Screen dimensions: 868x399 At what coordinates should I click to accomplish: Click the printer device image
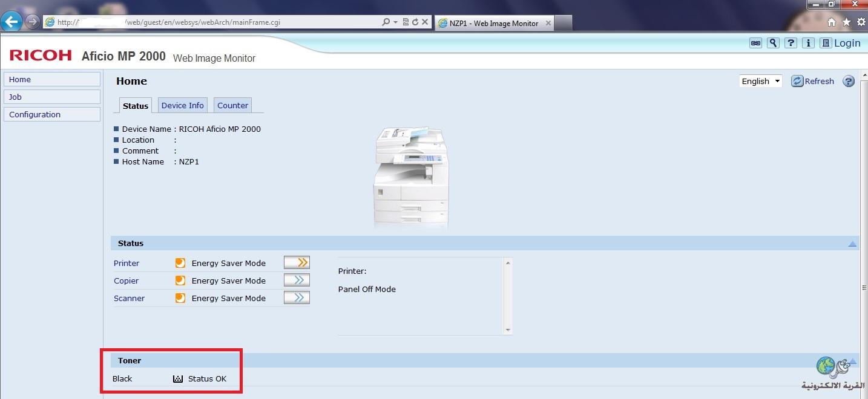412,177
